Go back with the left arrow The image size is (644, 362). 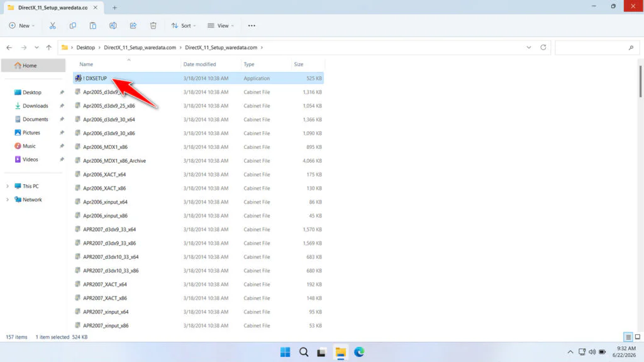click(9, 48)
